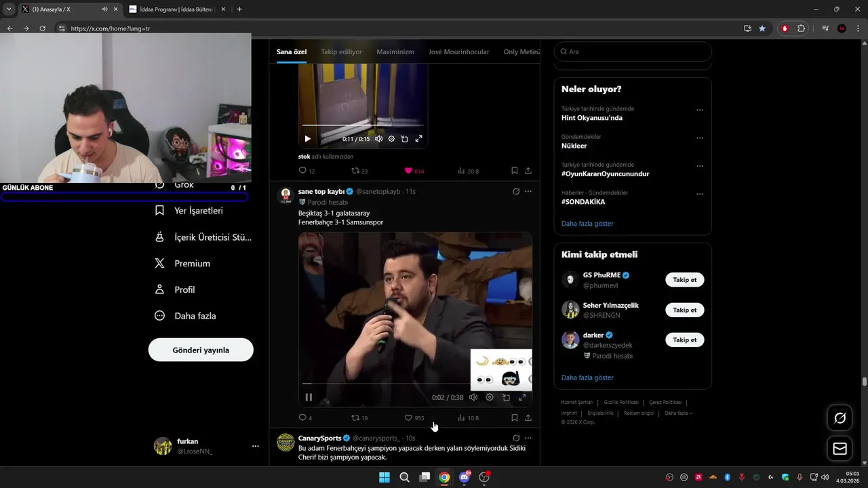Click the Gönderi yayınla button
The height and width of the screenshot is (488, 868).
coord(201,350)
